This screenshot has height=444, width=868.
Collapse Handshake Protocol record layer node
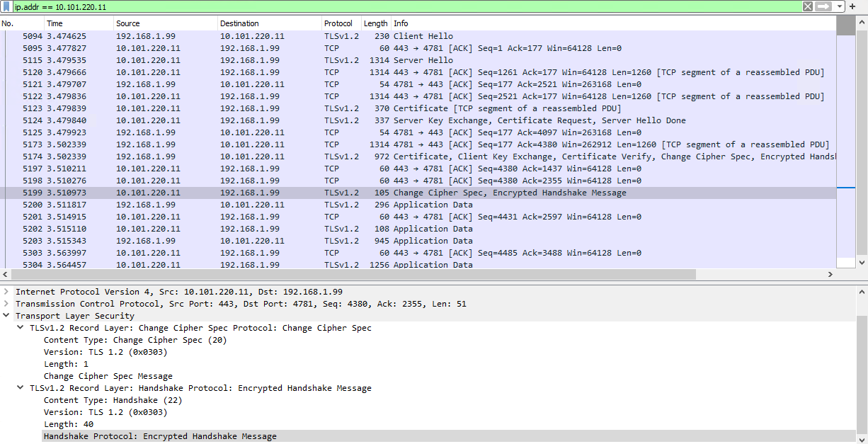click(x=21, y=388)
